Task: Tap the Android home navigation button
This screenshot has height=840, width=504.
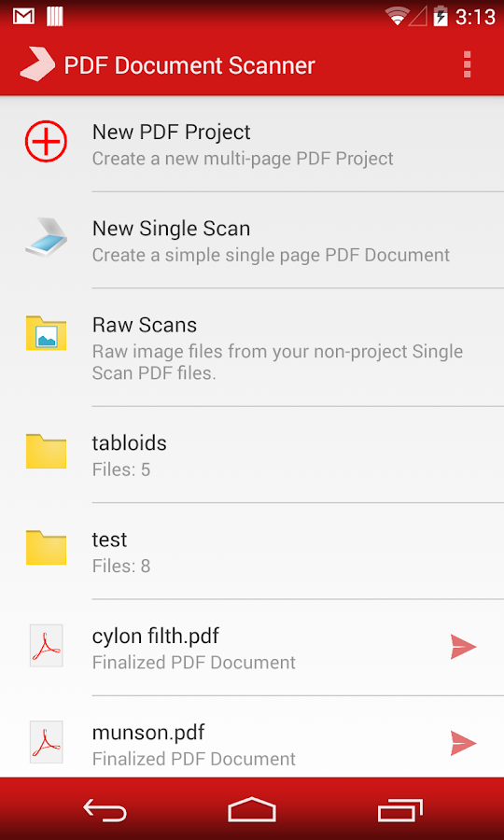Action: tap(252, 809)
